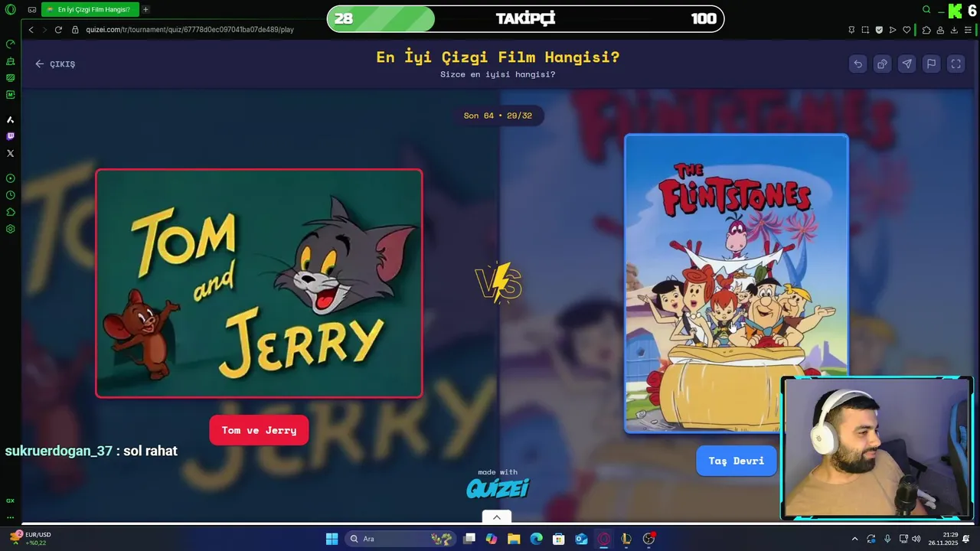The image size is (980, 551).
Task: Click the pin icon in address bar
Action: tap(851, 30)
